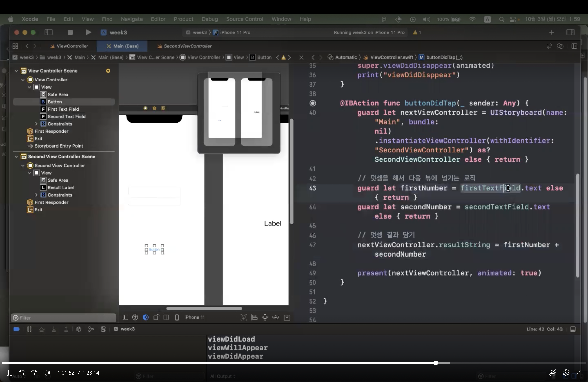Collapse the View Controller Scene disclosure triangle

pyautogui.click(x=16, y=71)
